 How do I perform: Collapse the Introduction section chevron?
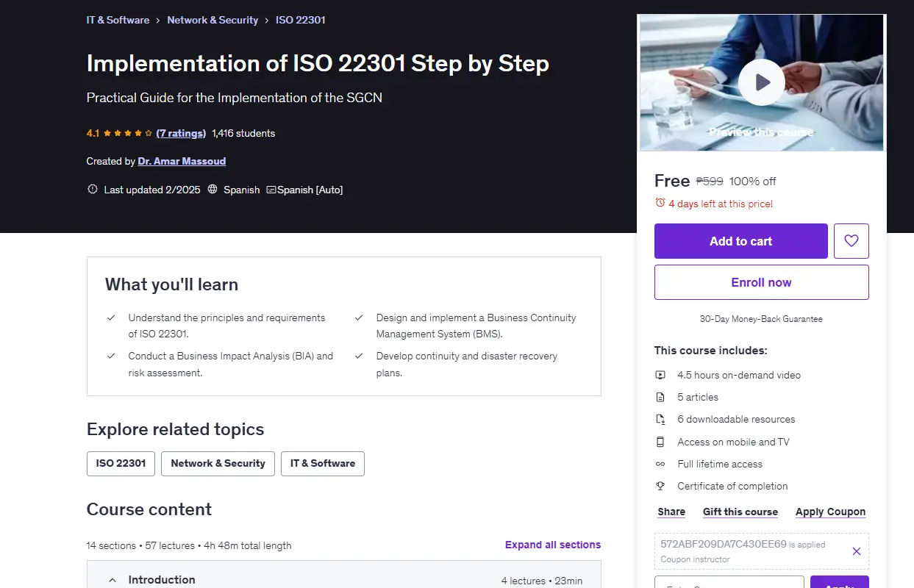tap(113, 580)
